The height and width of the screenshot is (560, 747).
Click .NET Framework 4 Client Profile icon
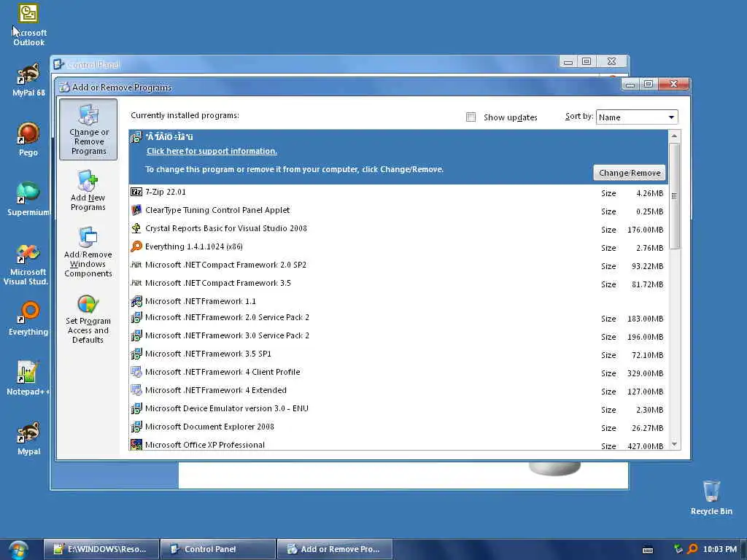coord(136,372)
